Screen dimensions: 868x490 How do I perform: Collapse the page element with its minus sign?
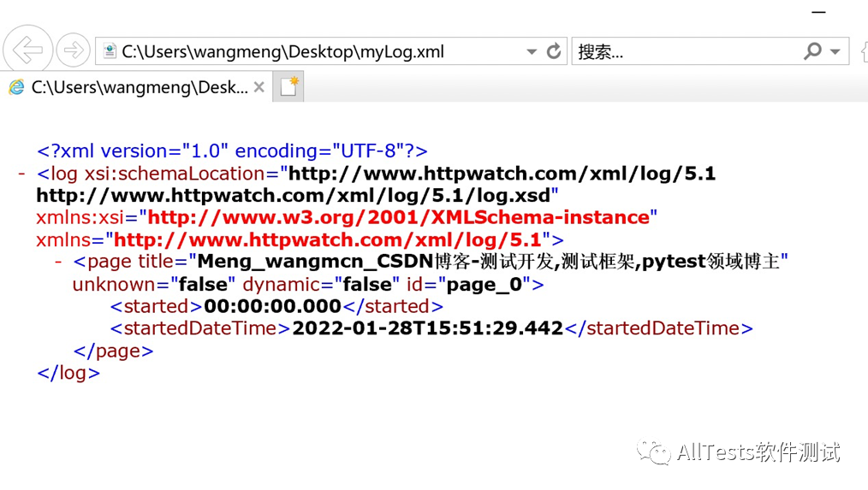58,261
